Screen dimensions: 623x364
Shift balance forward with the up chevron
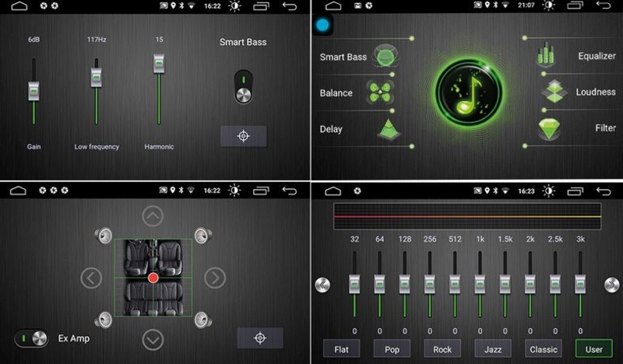point(153,216)
